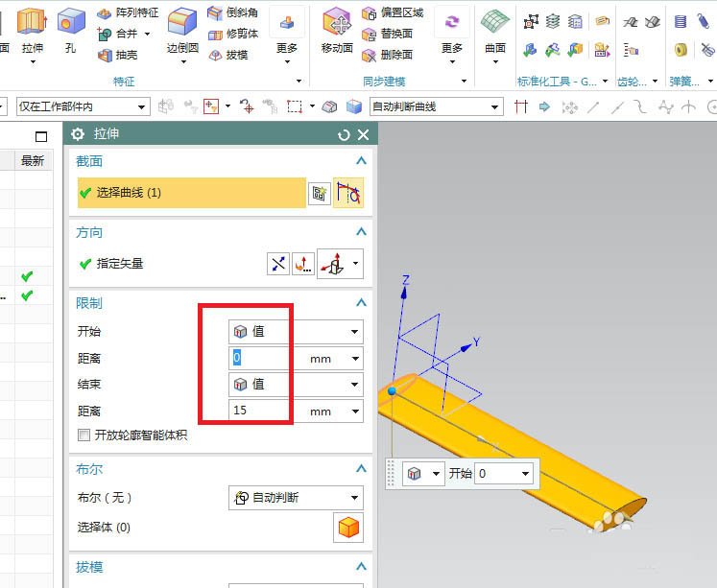Reset the 拉伸 dialog with refresh icon
Viewport: 717px width, 588px height.
tap(344, 135)
